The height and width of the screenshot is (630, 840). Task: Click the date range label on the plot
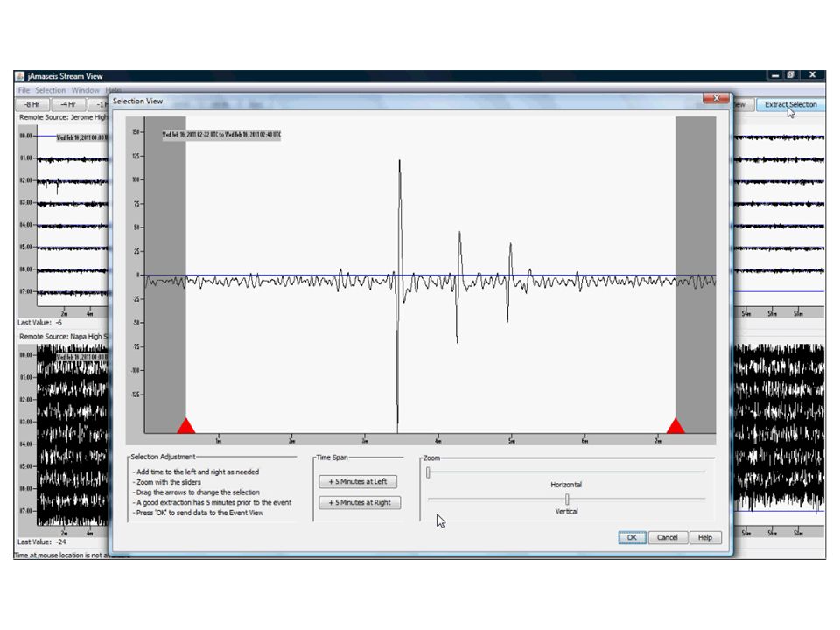221,135
